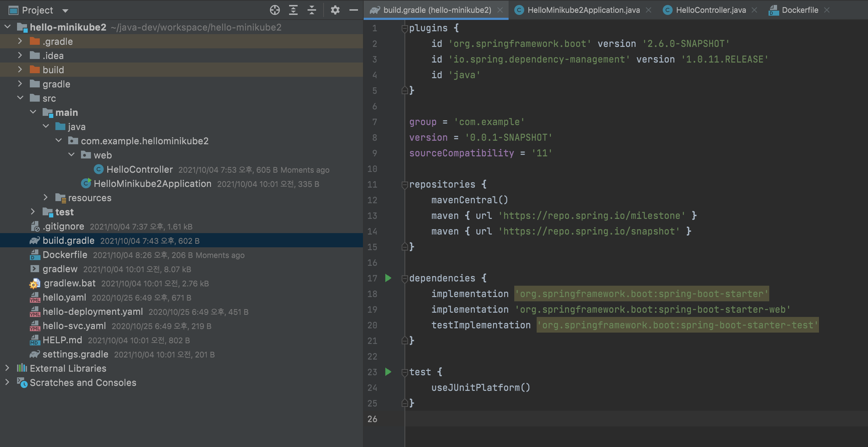Image resolution: width=868 pixels, height=447 pixels.
Task: Open the Project view dropdown
Action: pyautogui.click(x=65, y=11)
